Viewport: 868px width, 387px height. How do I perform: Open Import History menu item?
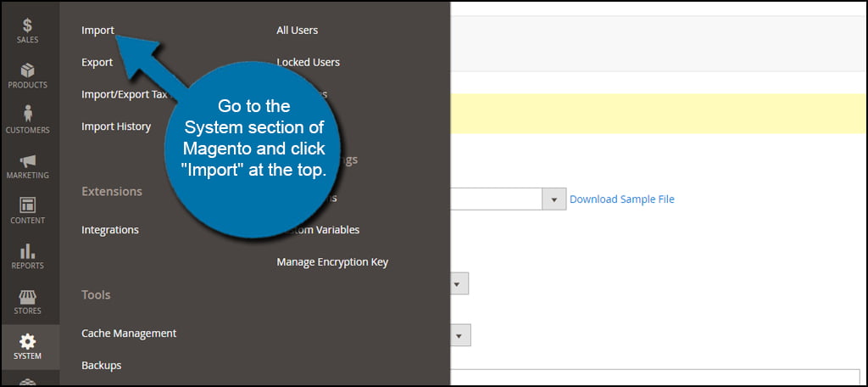115,126
